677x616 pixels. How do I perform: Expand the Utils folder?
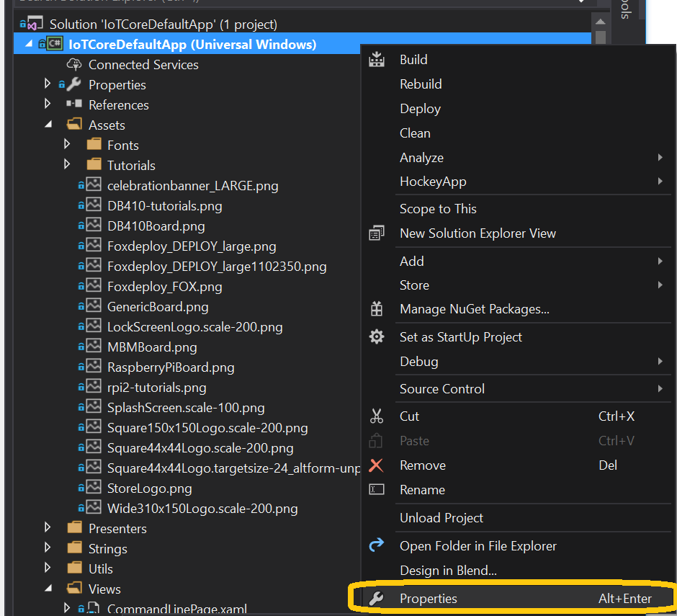coord(48,568)
